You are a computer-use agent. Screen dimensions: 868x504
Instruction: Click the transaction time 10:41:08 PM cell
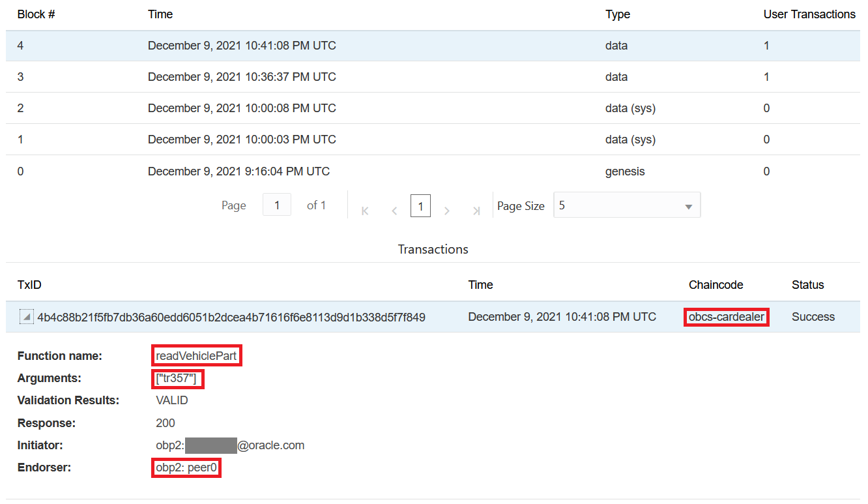[562, 318]
